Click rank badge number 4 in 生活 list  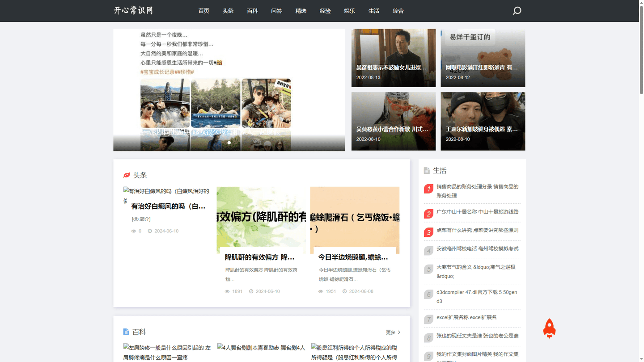click(428, 251)
